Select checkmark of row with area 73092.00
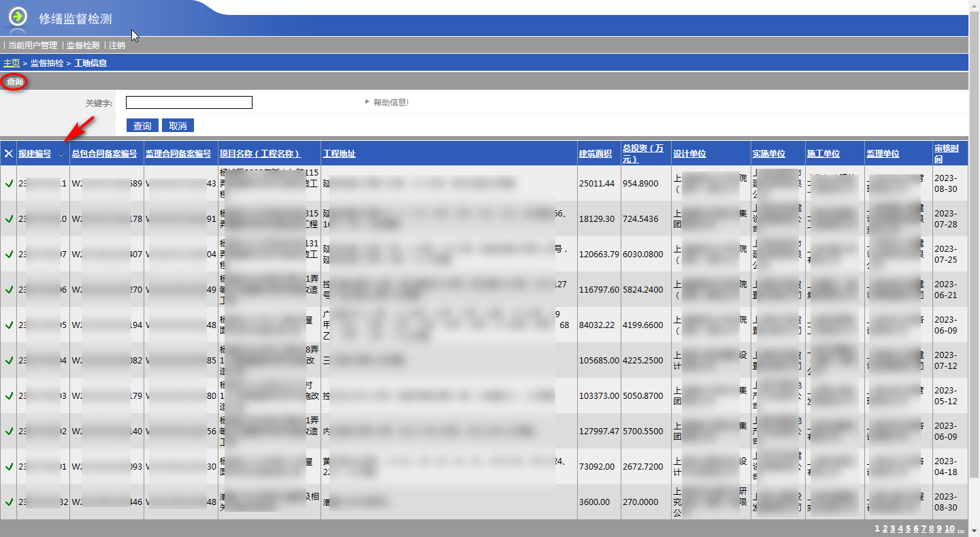The height and width of the screenshot is (537, 980). 9,467
